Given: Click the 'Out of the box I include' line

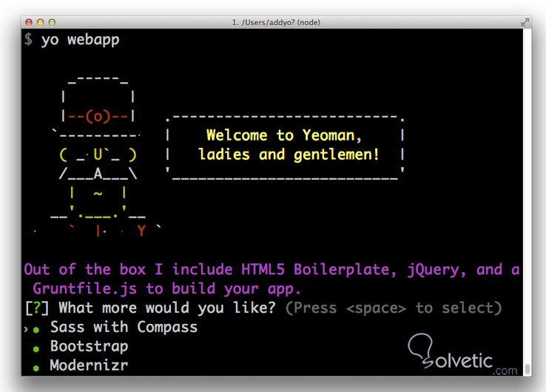Looking at the screenshot, I should 272,270.
